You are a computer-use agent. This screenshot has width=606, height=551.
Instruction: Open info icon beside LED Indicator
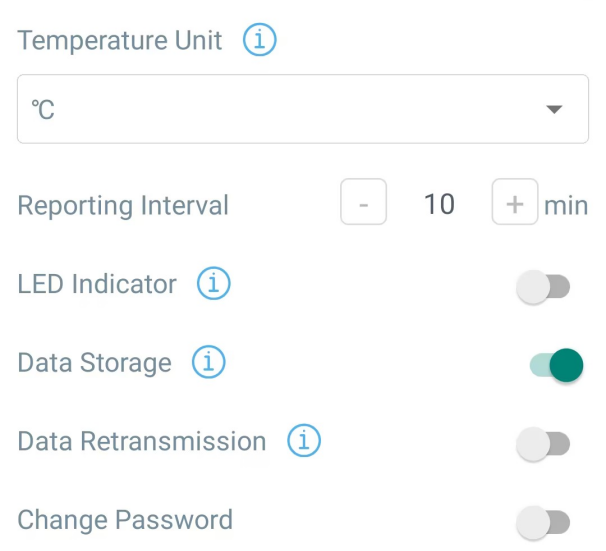coord(213,284)
